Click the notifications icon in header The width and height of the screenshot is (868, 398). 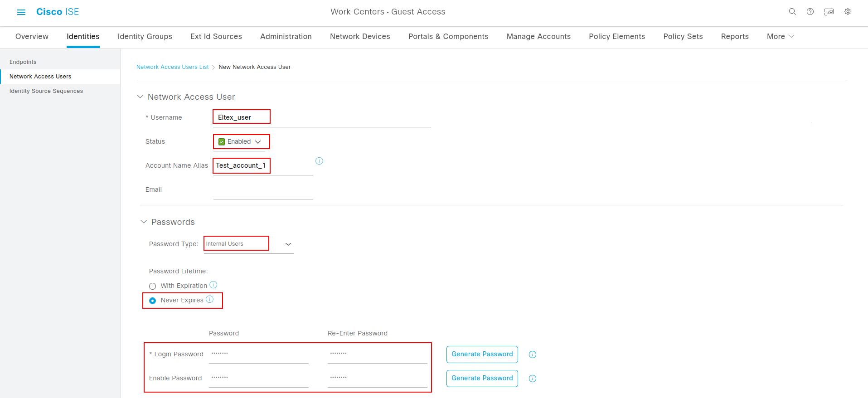829,12
